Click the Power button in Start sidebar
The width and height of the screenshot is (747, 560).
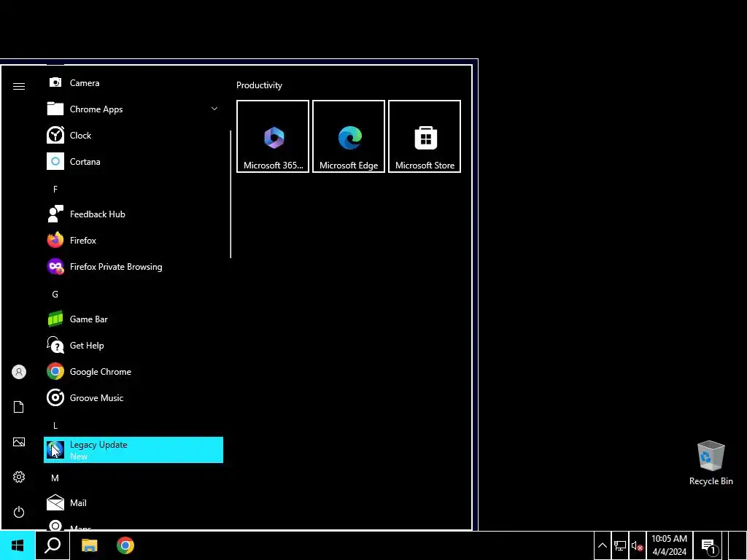point(18,512)
